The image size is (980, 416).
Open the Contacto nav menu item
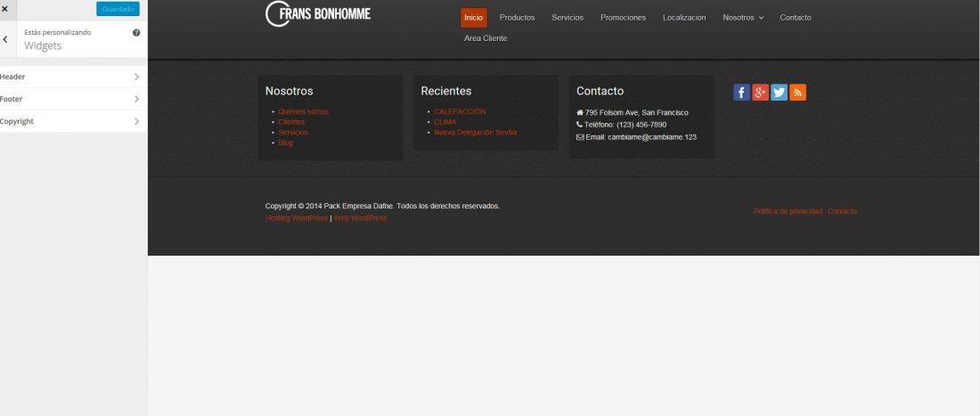[796, 18]
